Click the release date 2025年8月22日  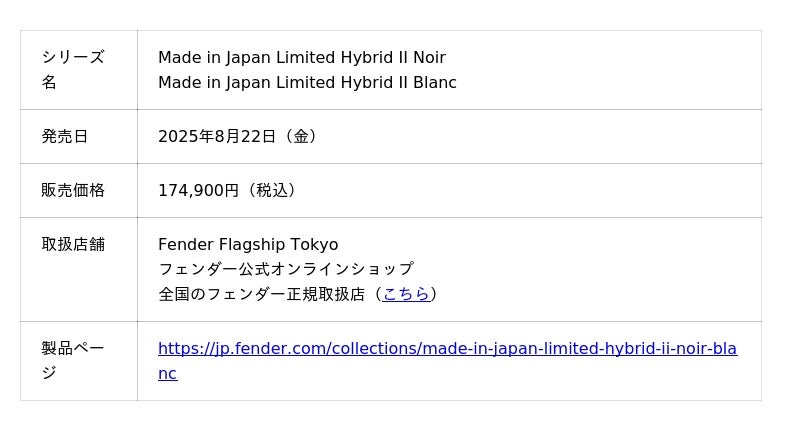217,136
